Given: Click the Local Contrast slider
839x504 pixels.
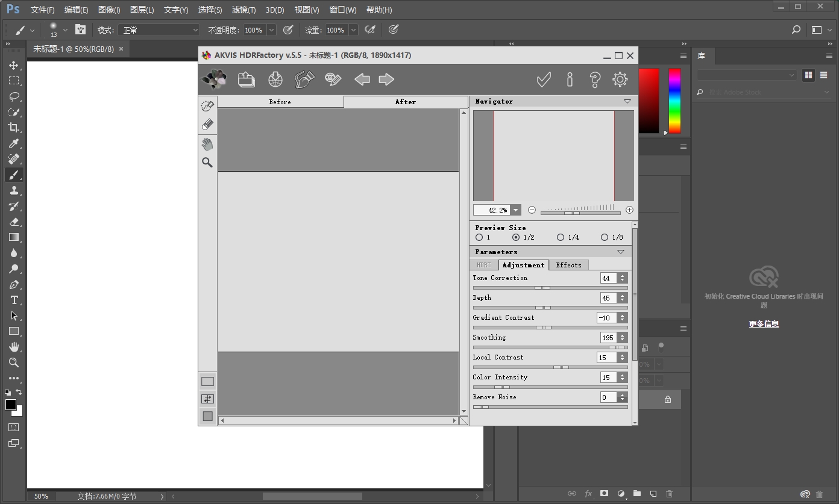Looking at the screenshot, I should (550, 367).
